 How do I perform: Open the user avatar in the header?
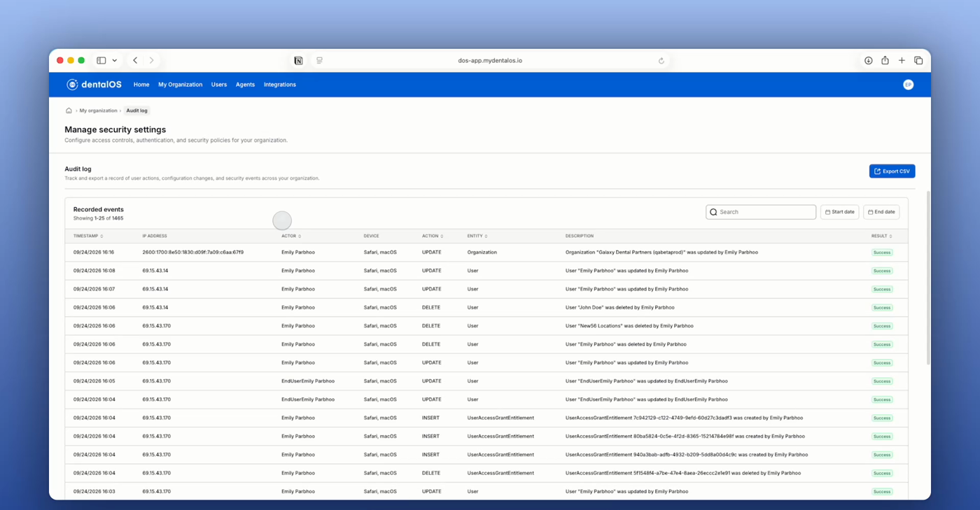coord(908,85)
